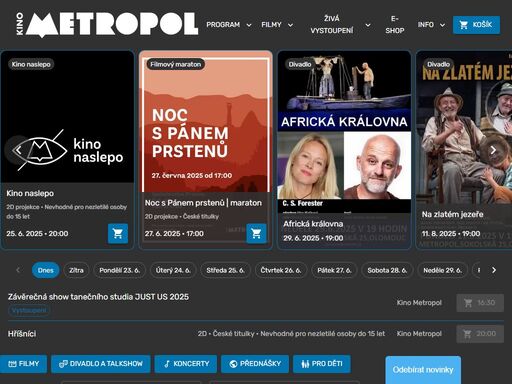Click the Filmový maraton badge

(x=175, y=64)
